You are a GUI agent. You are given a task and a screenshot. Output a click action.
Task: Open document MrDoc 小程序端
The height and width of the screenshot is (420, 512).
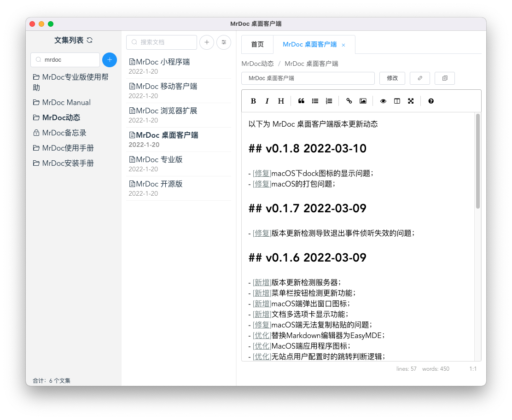pyautogui.click(x=179, y=66)
